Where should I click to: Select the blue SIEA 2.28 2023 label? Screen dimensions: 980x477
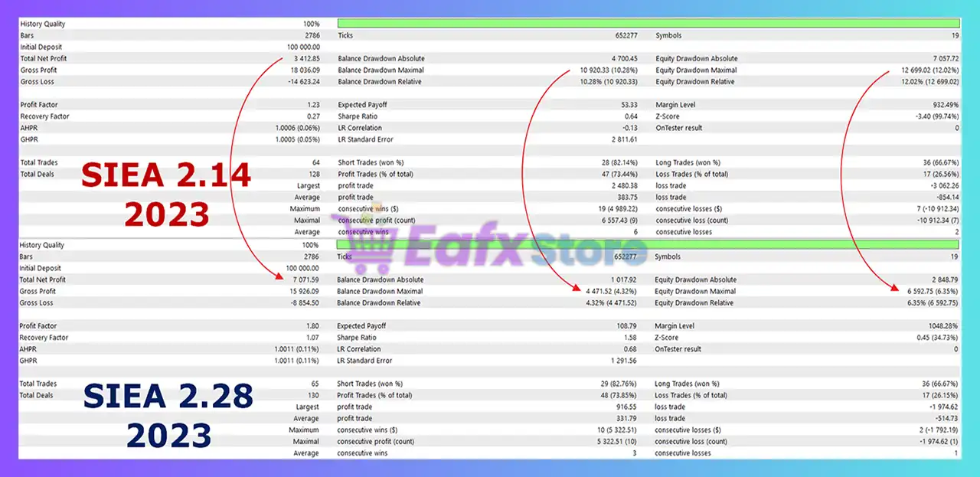[168, 416]
